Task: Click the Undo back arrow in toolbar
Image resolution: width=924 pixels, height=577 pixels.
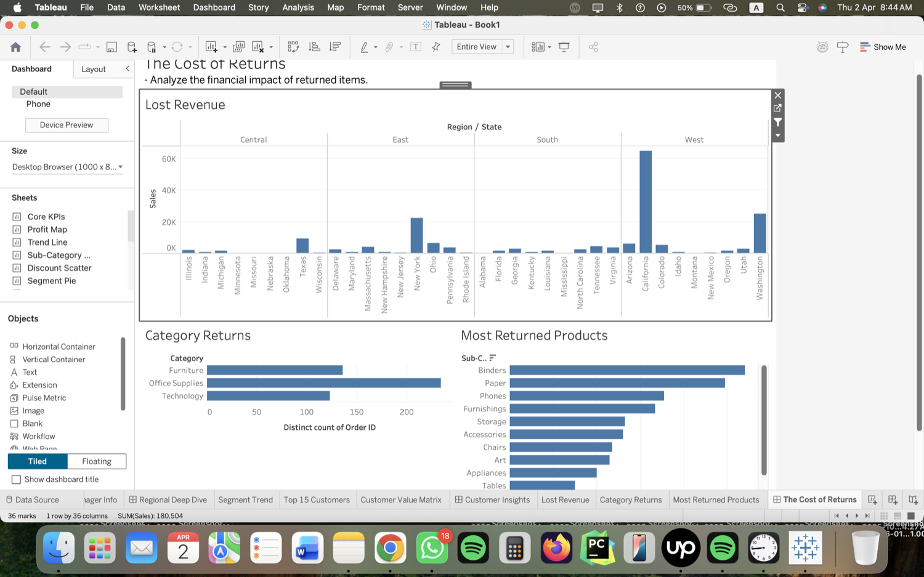Action: [44, 47]
